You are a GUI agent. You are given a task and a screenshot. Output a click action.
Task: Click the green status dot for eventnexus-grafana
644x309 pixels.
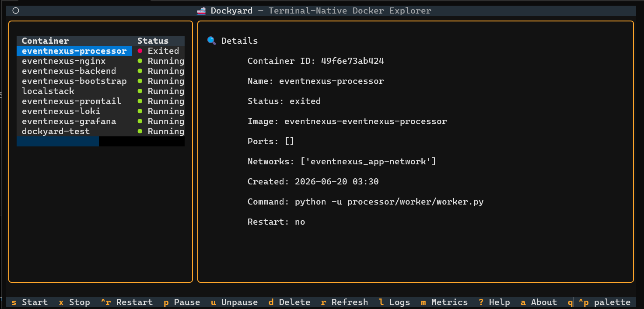(x=140, y=122)
